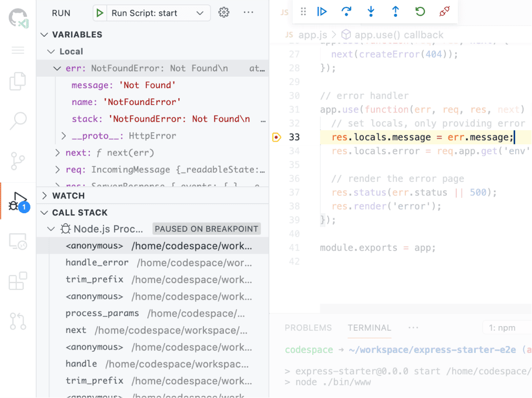532x398 pixels.
Task: Disconnect the debugger
Action: [x=444, y=12]
